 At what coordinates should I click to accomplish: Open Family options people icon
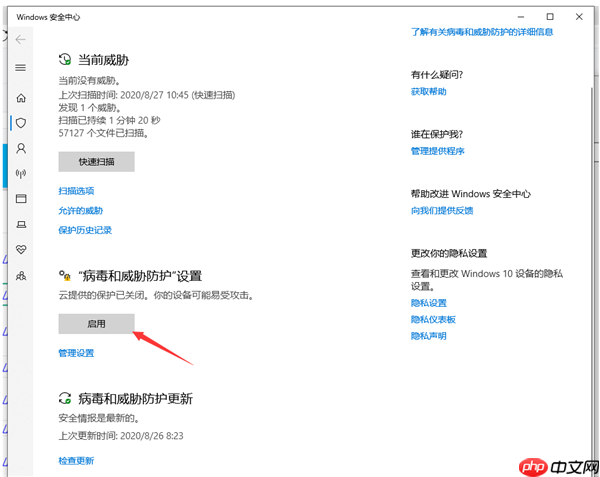(21, 275)
